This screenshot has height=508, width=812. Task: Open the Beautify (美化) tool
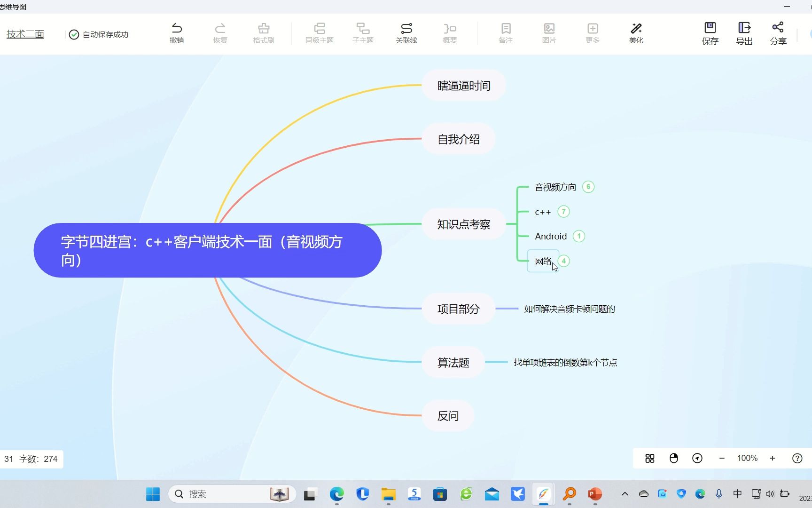636,33
